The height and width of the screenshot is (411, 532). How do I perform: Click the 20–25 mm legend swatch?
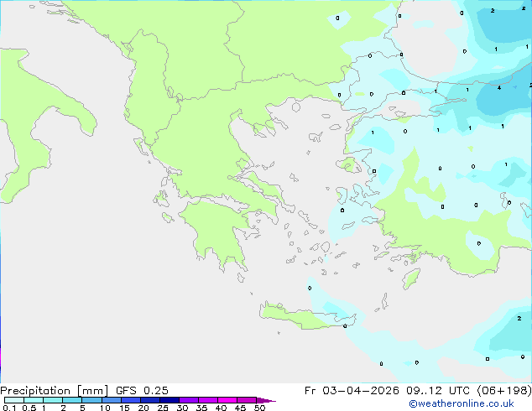point(149,400)
